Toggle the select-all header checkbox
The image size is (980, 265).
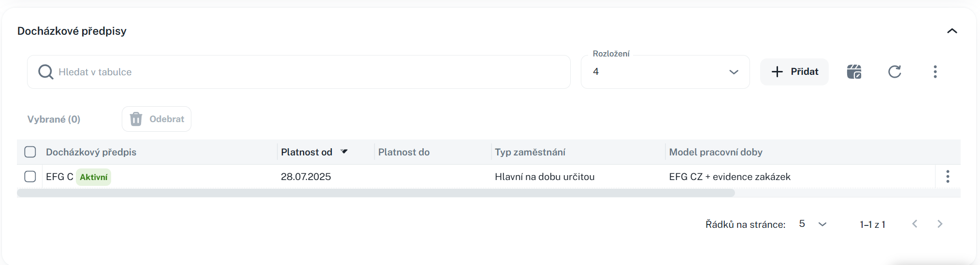30,152
